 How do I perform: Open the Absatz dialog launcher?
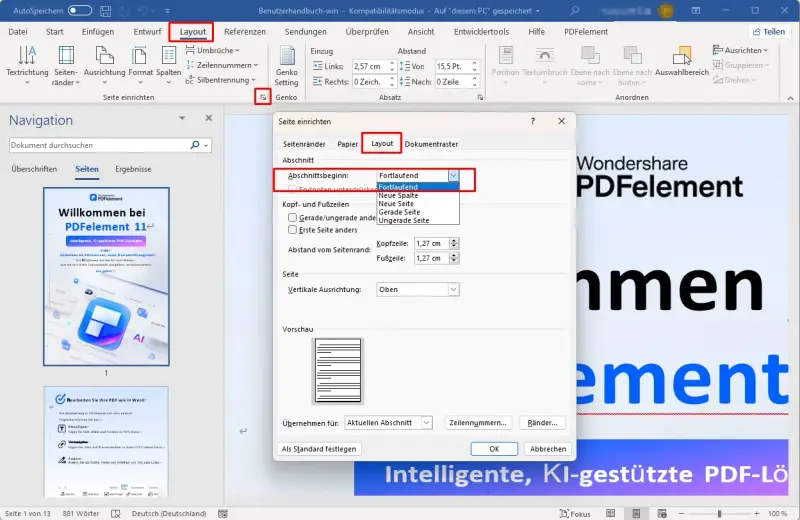pos(480,97)
